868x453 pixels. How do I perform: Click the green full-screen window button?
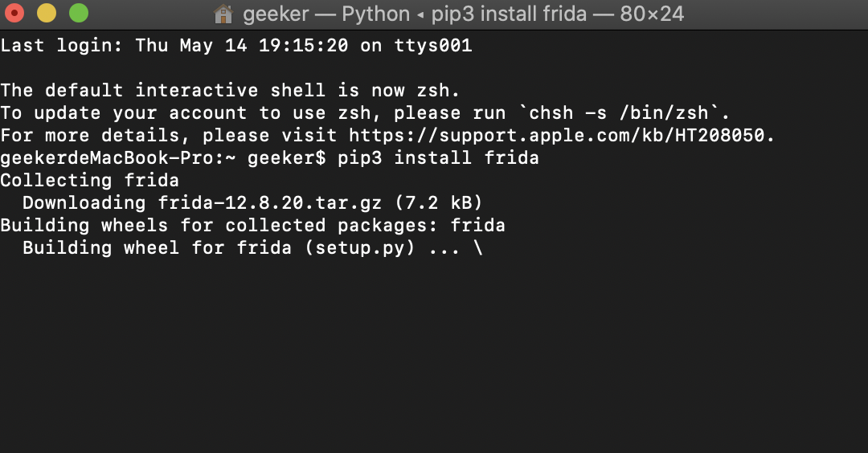click(x=79, y=14)
